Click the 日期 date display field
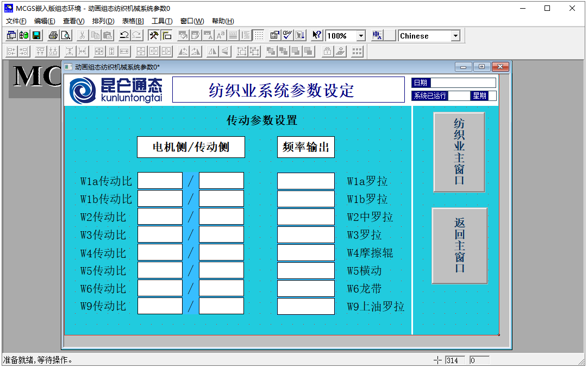588x368 pixels. tap(464, 83)
